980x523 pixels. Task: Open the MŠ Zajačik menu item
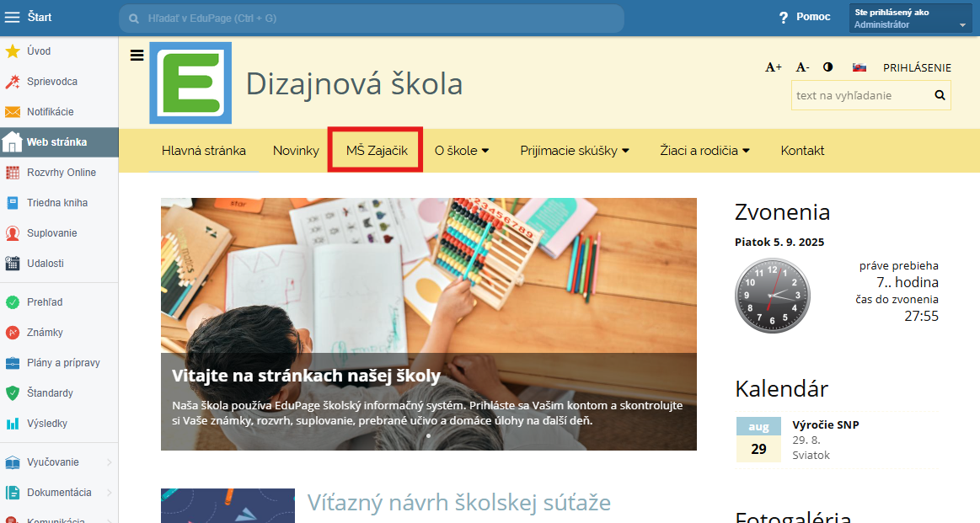pyautogui.click(x=377, y=151)
